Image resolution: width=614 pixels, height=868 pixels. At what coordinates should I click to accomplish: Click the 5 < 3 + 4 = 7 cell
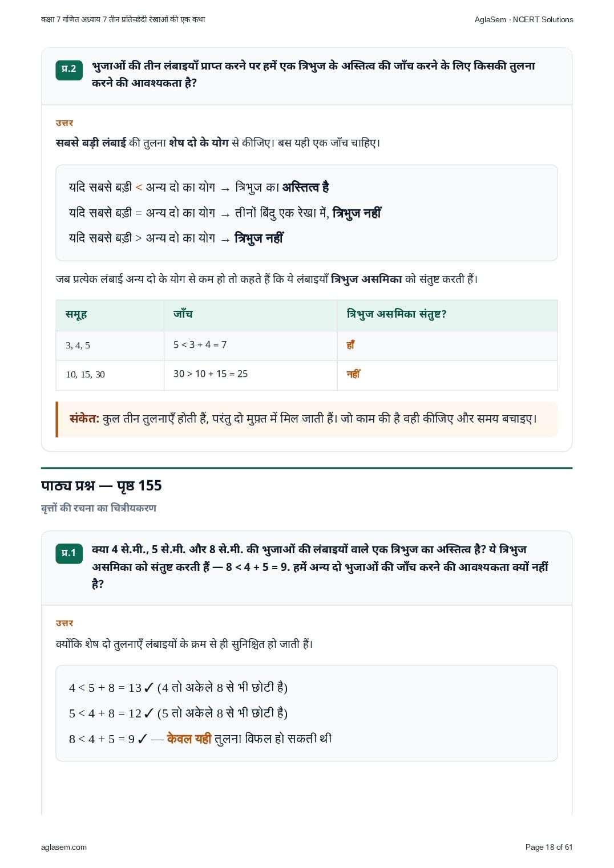coord(200,344)
